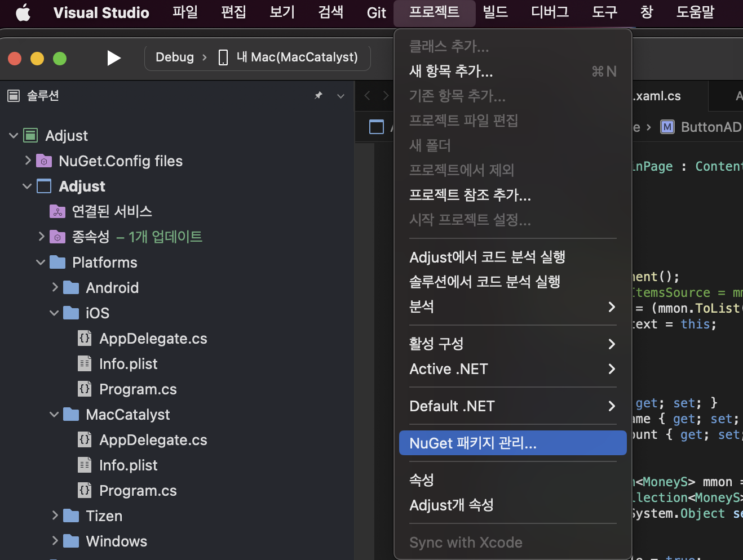The height and width of the screenshot is (560, 743).
Task: Open the Active .NET submenu
Action: point(512,369)
